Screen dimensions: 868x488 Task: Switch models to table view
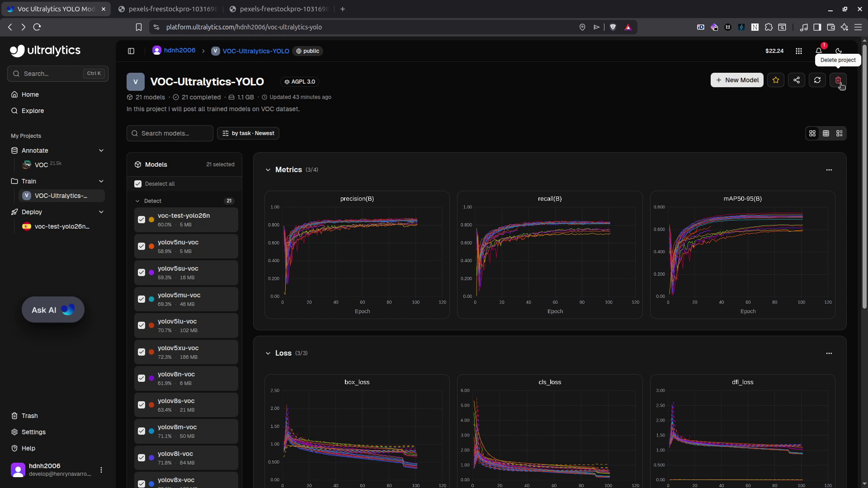[826, 133]
